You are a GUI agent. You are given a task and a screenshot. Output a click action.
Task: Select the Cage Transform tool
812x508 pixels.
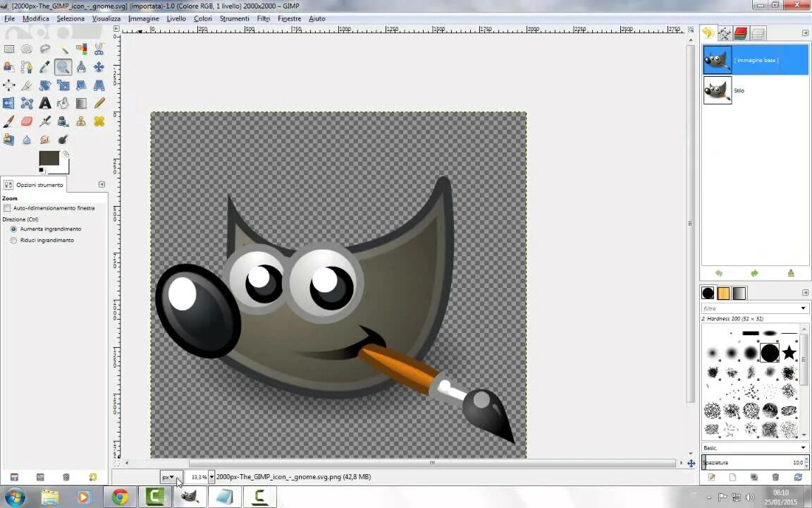point(27,103)
